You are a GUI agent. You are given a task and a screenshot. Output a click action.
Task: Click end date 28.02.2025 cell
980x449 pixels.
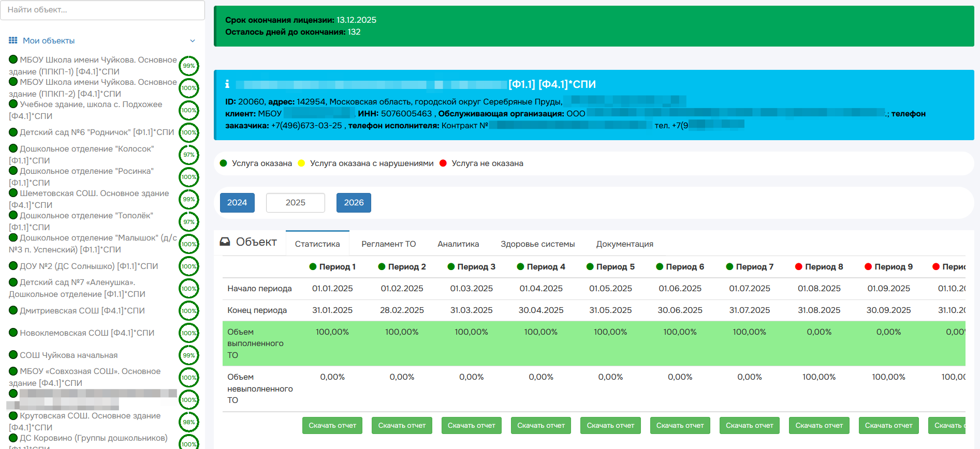[402, 310]
